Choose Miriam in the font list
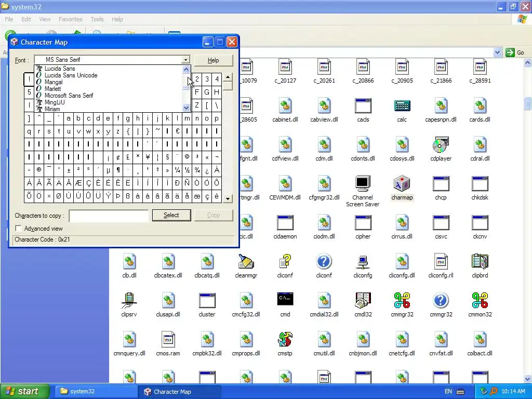Image resolution: width=532 pixels, height=399 pixels. click(x=52, y=109)
